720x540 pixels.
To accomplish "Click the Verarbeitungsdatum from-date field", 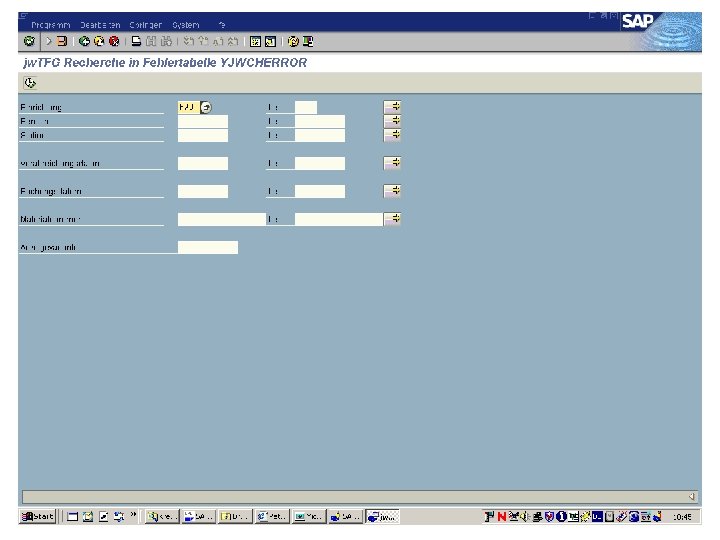I will 202,163.
